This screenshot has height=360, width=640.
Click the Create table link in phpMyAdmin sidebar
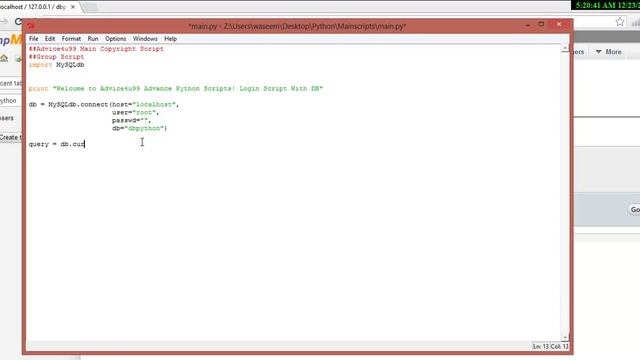pyautogui.click(x=11, y=137)
